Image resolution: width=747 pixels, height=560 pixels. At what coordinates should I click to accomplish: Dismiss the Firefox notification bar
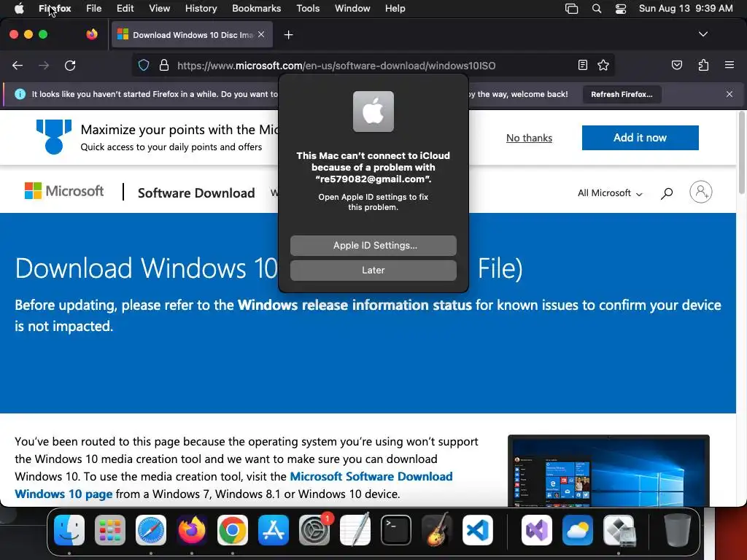729,94
